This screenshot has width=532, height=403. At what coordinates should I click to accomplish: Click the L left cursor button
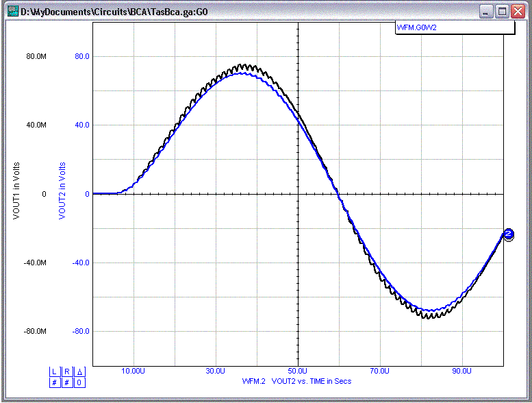coord(54,371)
